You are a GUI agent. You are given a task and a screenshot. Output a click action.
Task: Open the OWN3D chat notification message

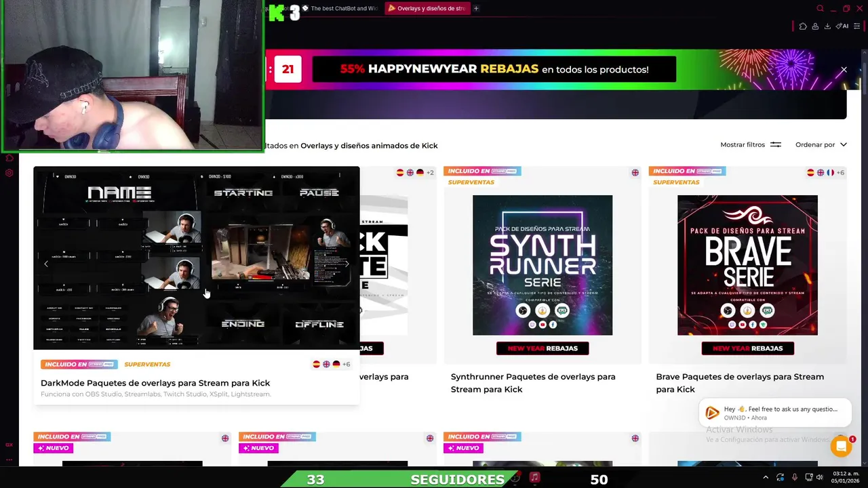pos(774,413)
